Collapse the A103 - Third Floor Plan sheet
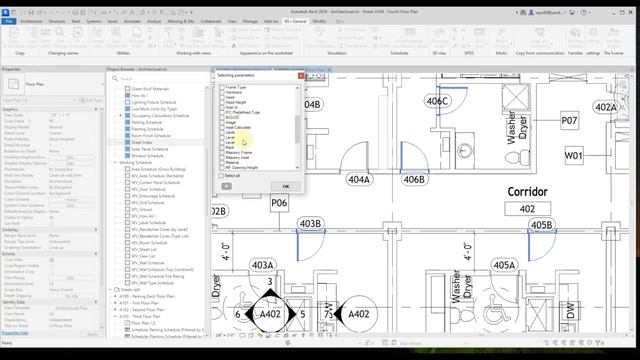640x360 pixels. click(115, 316)
